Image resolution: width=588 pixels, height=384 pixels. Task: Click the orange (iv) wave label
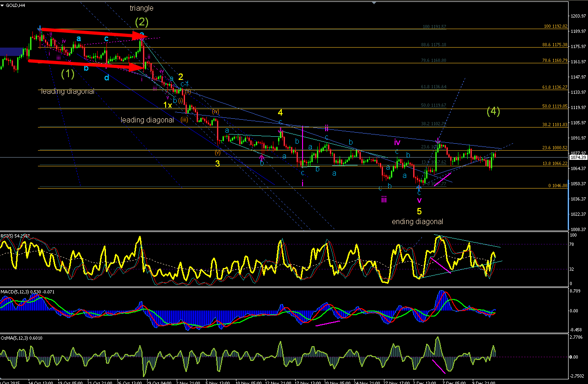pos(216,111)
